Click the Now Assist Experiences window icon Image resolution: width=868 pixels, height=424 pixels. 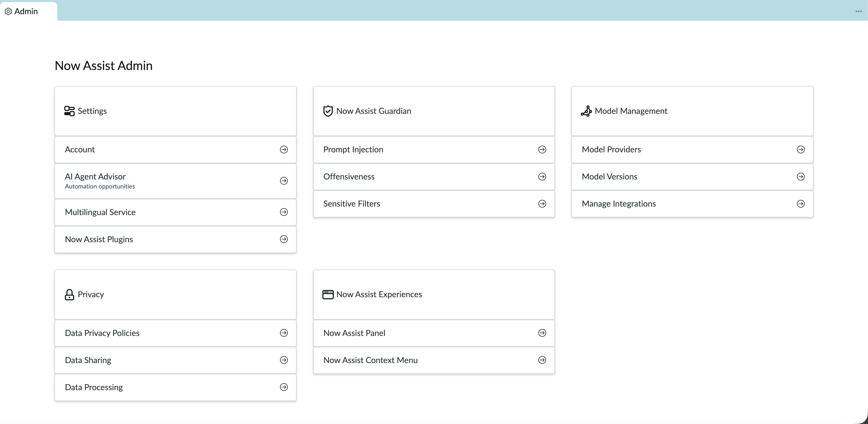click(328, 294)
